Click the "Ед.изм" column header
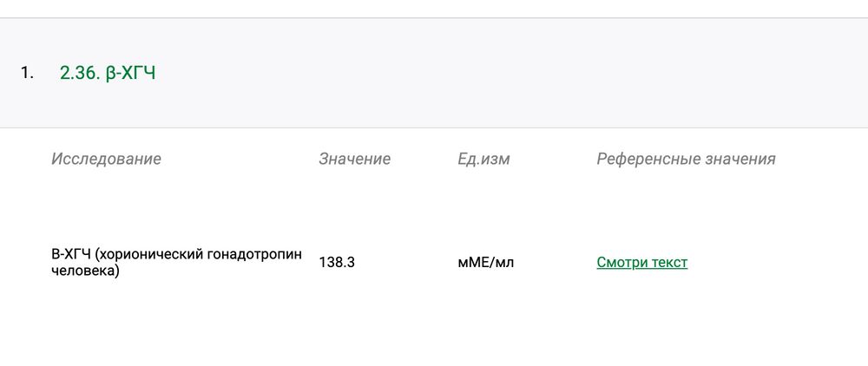The height and width of the screenshot is (366, 868). [x=483, y=159]
